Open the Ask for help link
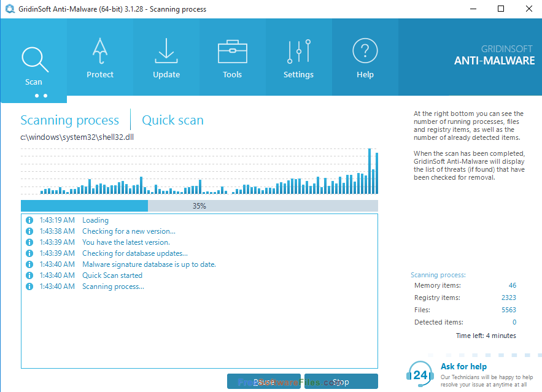 463,366
